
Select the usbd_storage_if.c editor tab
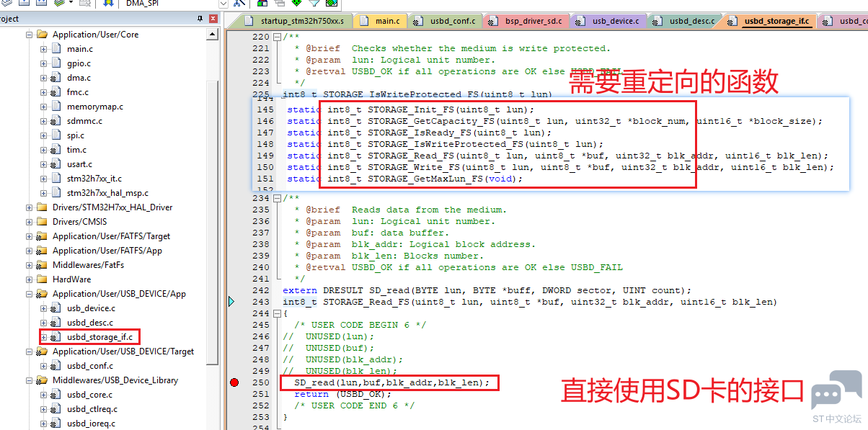click(769, 21)
